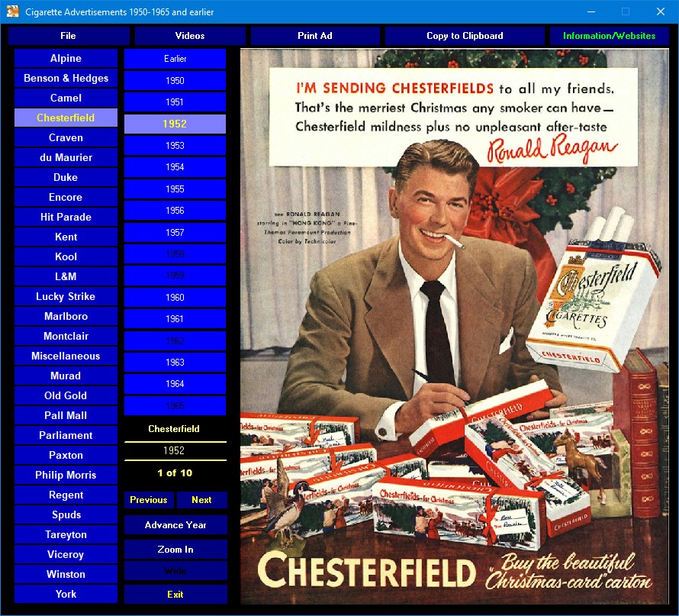The image size is (679, 616).
Task: Select the Kent brand
Action: point(66,237)
